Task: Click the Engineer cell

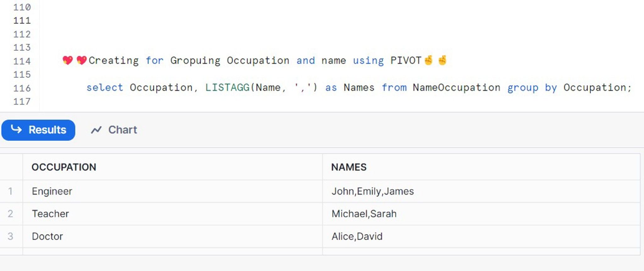Action: (x=172, y=191)
